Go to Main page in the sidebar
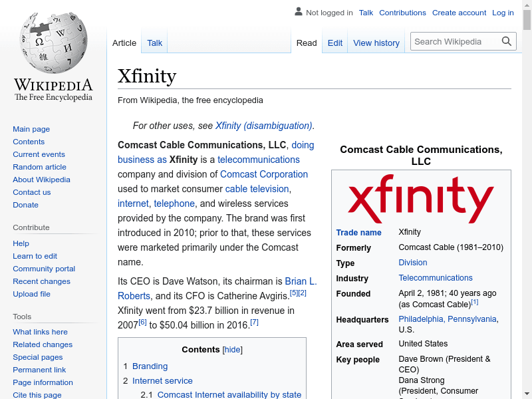This screenshot has width=532, height=399. 31,129
